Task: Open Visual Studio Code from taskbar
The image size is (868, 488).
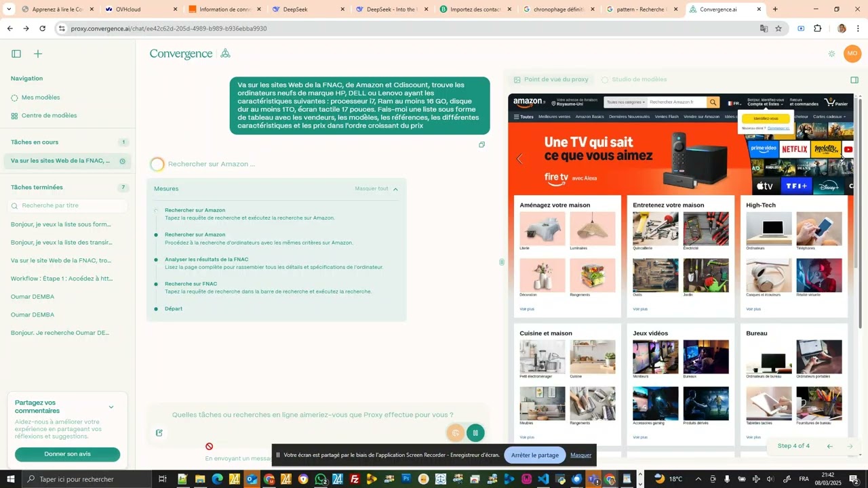Action: pos(543,479)
